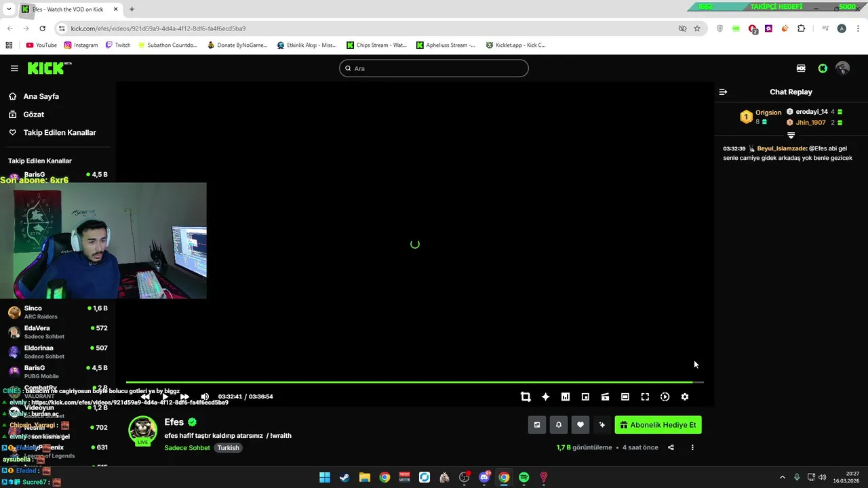Viewport: 868px width, 488px height.
Task: Toggle picture-in-picture mode icon
Action: click(585, 397)
